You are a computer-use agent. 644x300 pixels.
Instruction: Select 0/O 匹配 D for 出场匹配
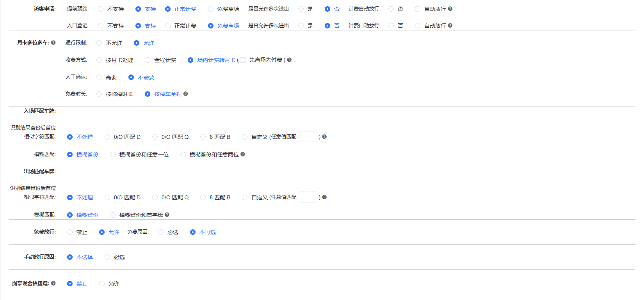(x=107, y=197)
